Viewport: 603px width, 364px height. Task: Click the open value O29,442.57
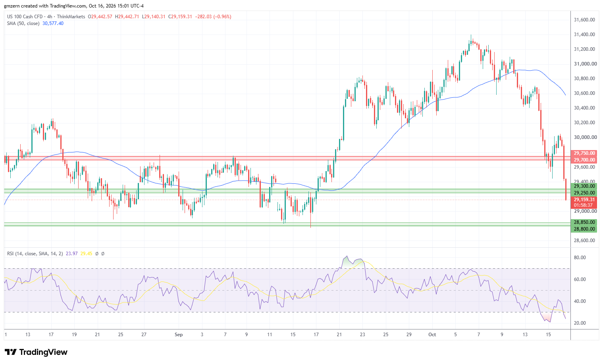pos(100,17)
